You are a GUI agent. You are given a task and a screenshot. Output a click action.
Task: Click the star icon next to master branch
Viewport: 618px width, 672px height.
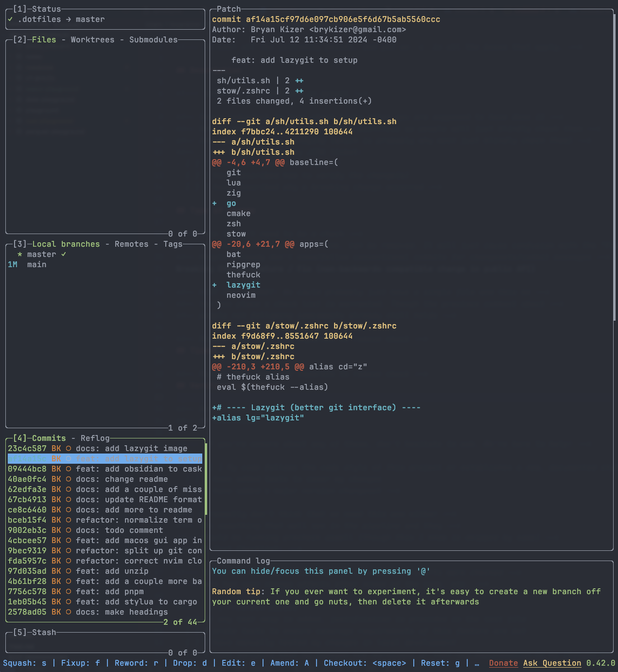(x=20, y=254)
